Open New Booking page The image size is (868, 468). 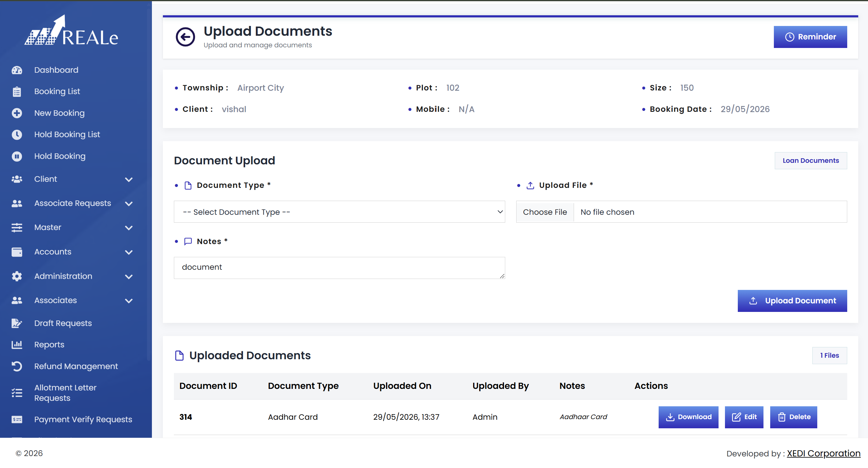(x=59, y=113)
